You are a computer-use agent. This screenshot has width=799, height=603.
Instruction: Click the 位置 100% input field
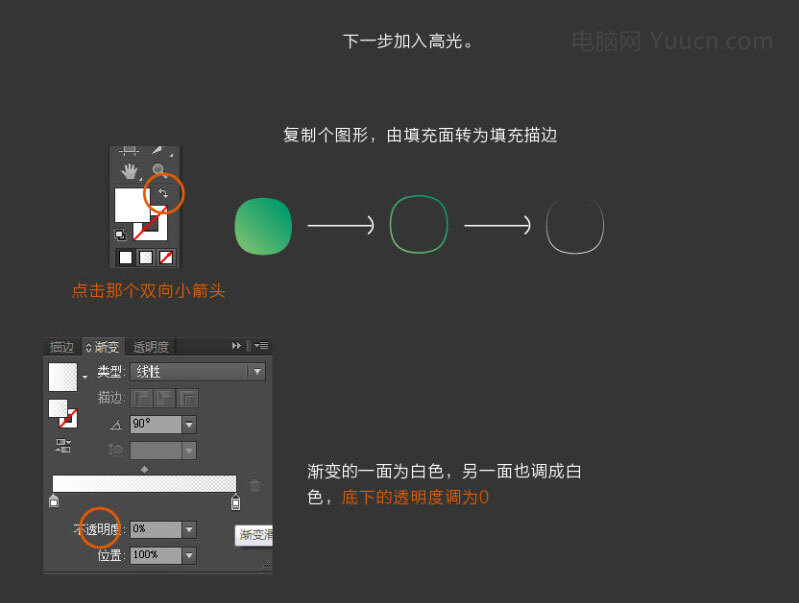click(x=156, y=555)
